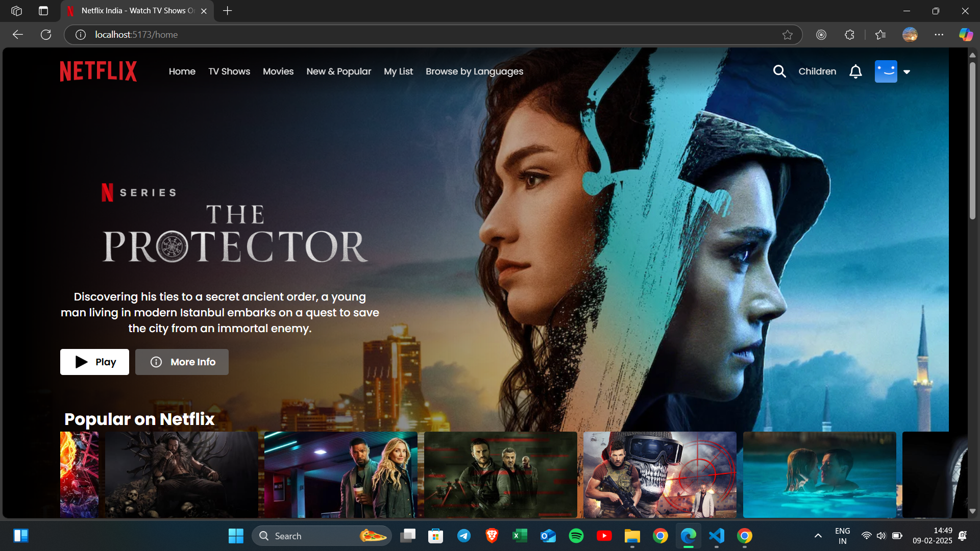Screen dimensions: 980x551
Task: Open a new browser tab
Action: pos(228,11)
